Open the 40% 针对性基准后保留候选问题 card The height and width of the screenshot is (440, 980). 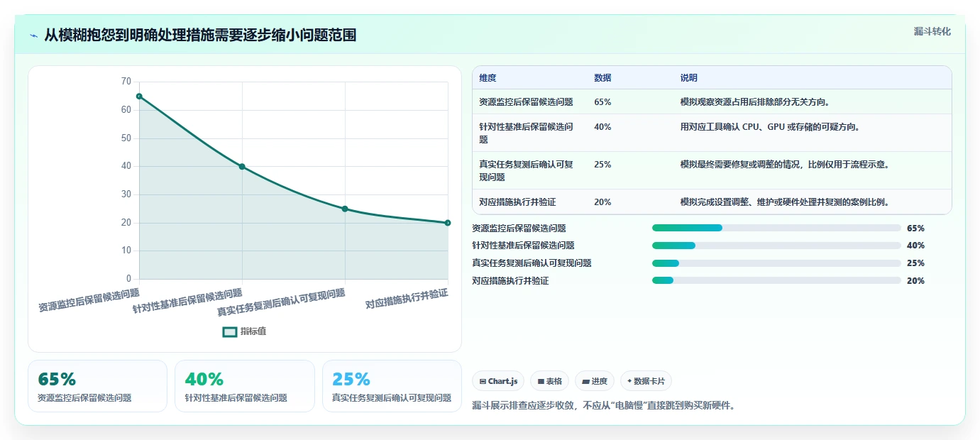point(244,386)
